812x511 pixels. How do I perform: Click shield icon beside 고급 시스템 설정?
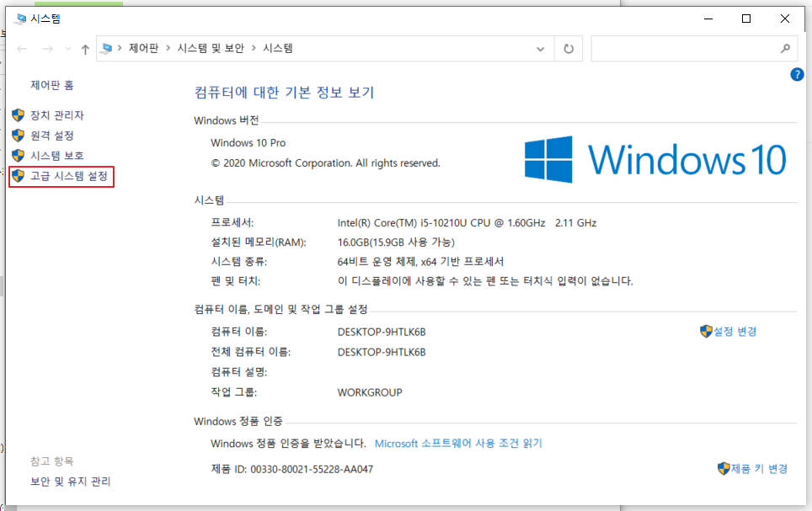click(19, 176)
